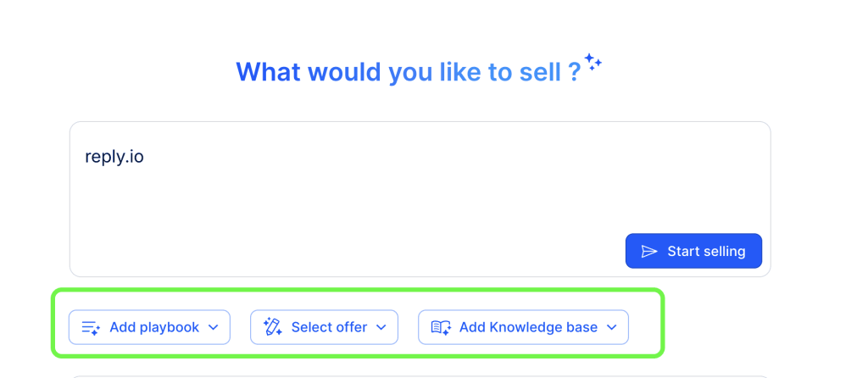
Task: Click the paper plane send icon
Action: [x=649, y=251]
